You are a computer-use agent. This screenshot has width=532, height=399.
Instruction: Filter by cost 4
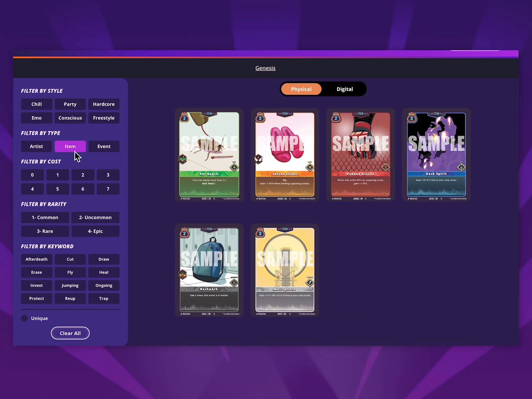(32, 189)
